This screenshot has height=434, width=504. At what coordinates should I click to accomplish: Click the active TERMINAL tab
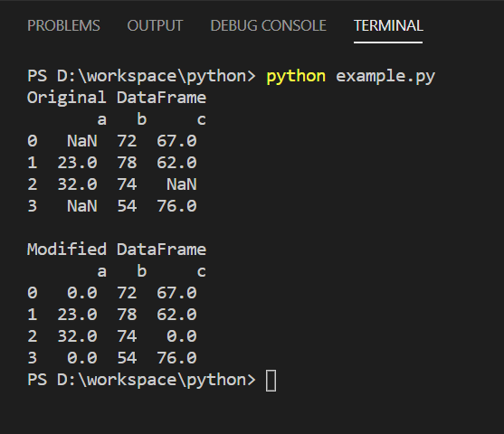pyautogui.click(x=388, y=25)
